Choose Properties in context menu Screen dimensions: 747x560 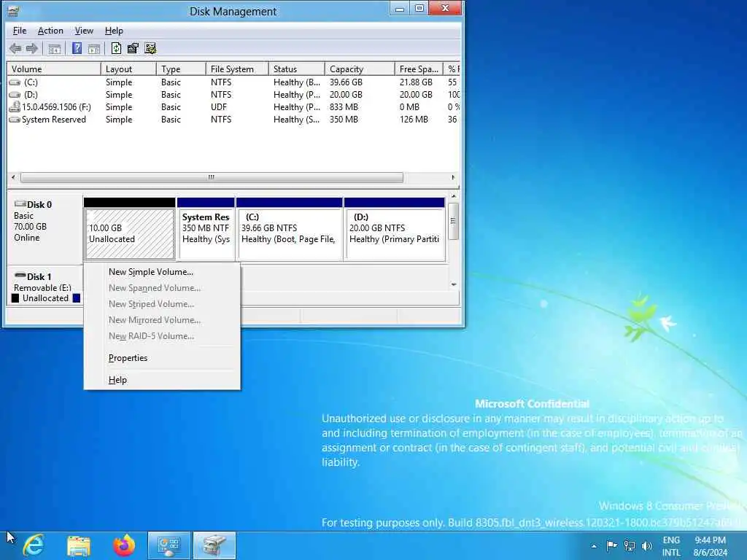click(x=162, y=358)
